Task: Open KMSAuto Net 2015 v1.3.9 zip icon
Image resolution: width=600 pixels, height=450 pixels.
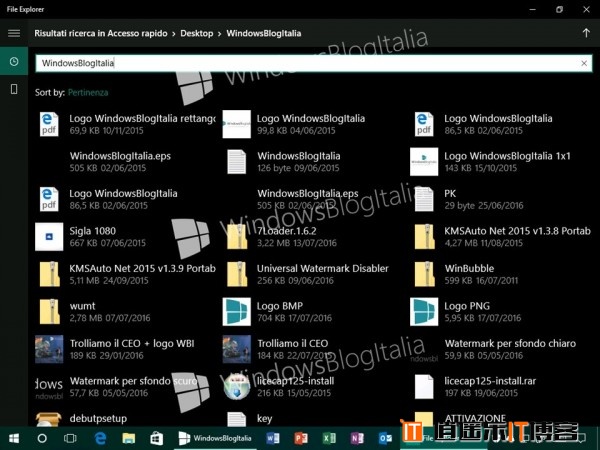Action: pos(50,274)
